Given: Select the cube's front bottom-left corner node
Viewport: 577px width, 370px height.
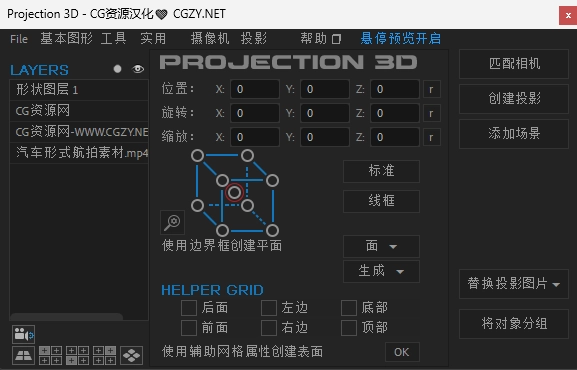Looking at the screenshot, I should click(222, 230).
